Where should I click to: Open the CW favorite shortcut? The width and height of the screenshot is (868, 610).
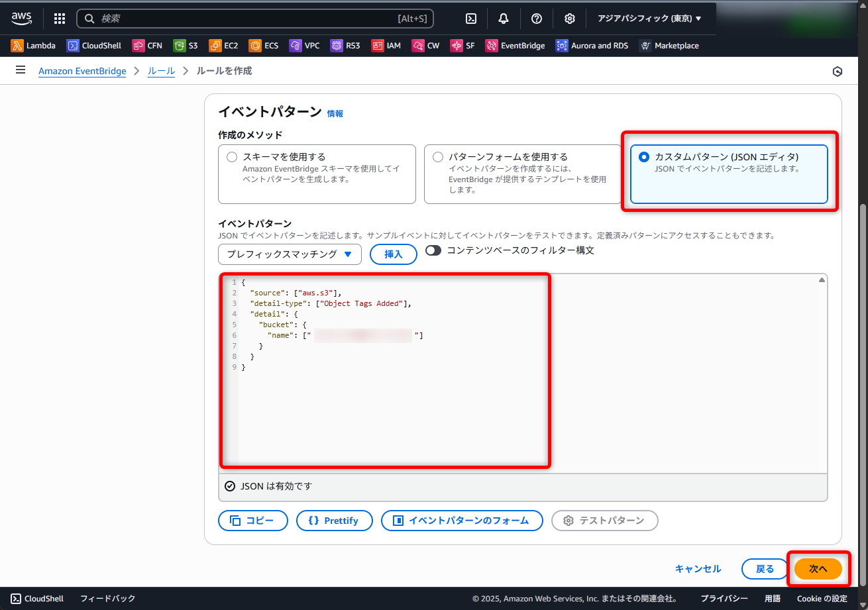[x=425, y=46]
